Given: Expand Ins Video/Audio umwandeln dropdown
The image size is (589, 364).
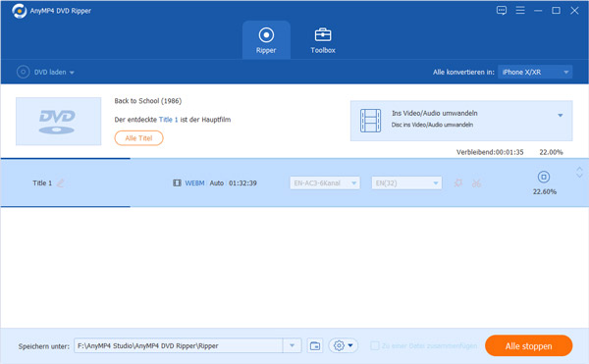Looking at the screenshot, I should (561, 116).
